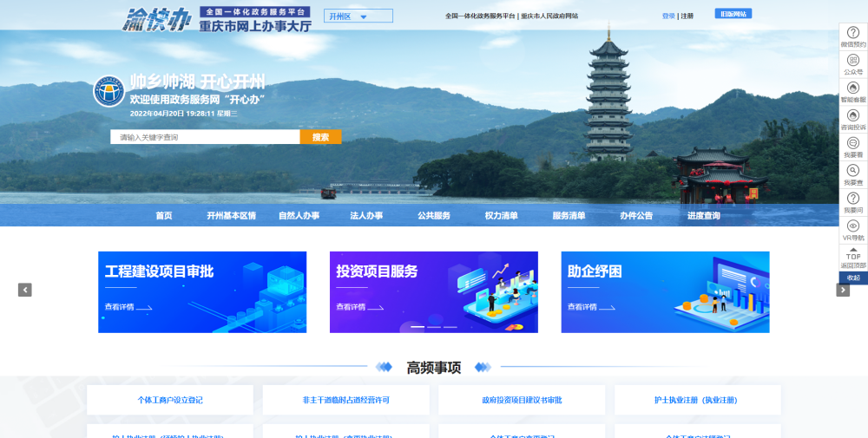Collapse the sidebar with 收起
Image resolution: width=868 pixels, height=438 pixels.
[x=852, y=278]
